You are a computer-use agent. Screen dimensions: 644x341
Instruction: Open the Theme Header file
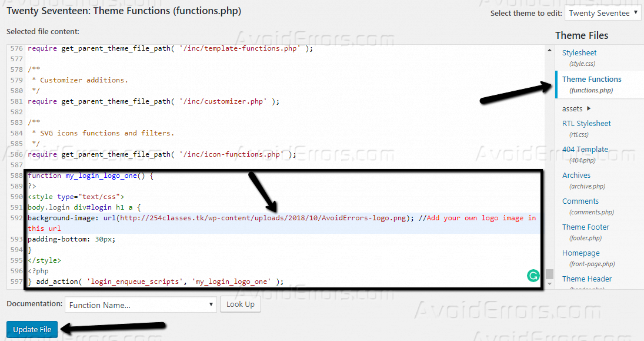click(586, 279)
